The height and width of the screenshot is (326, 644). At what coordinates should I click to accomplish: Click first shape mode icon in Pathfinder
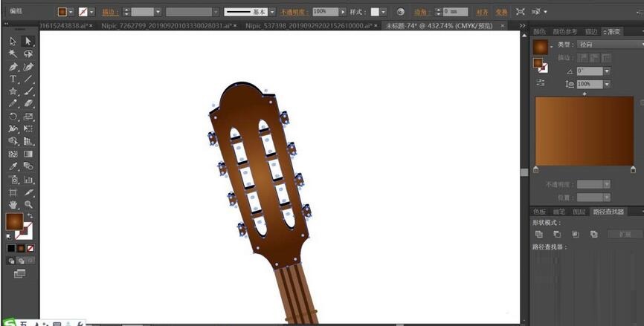point(539,234)
